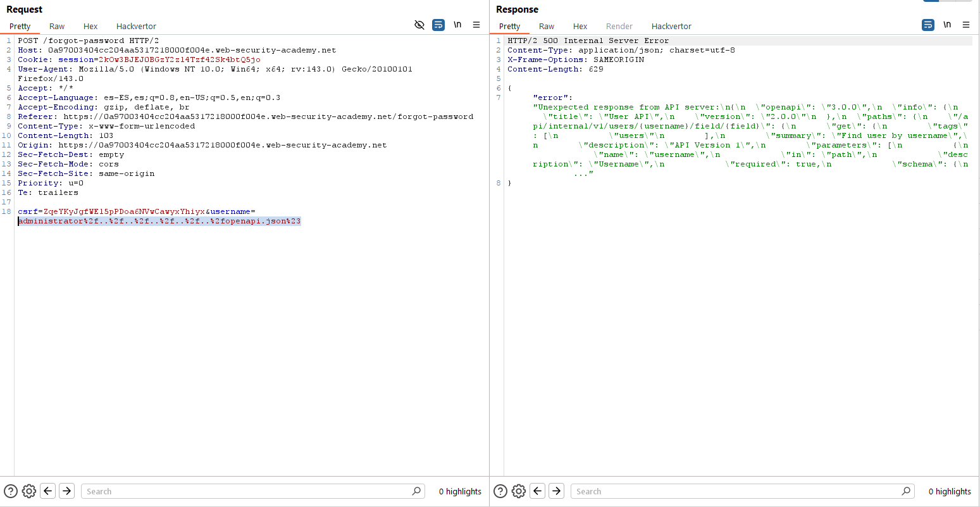
Task: Go to next match in request search
Action: click(x=66, y=491)
